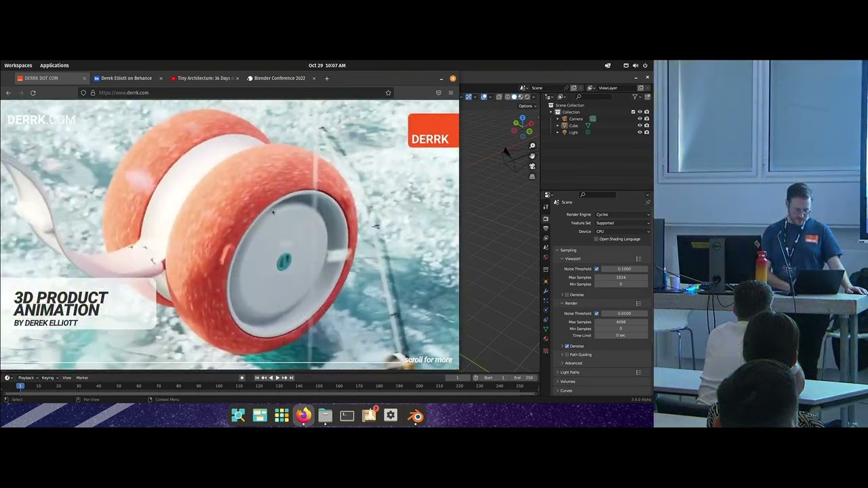Toggle the camera view icon in the viewport
The image size is (868, 488).
[532, 166]
